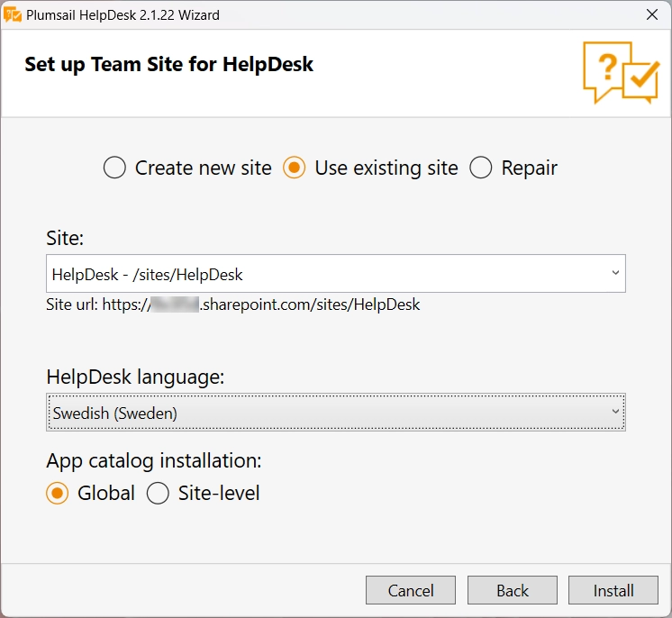672x618 pixels.
Task: Click the Site url text line
Action: (233, 304)
